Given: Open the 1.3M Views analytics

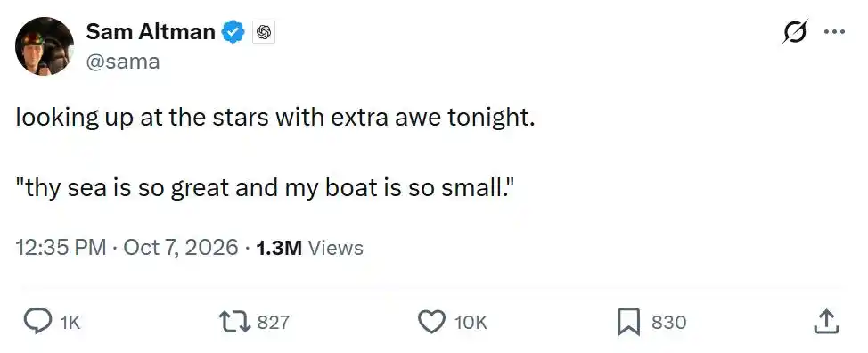Looking at the screenshot, I should click(x=310, y=248).
